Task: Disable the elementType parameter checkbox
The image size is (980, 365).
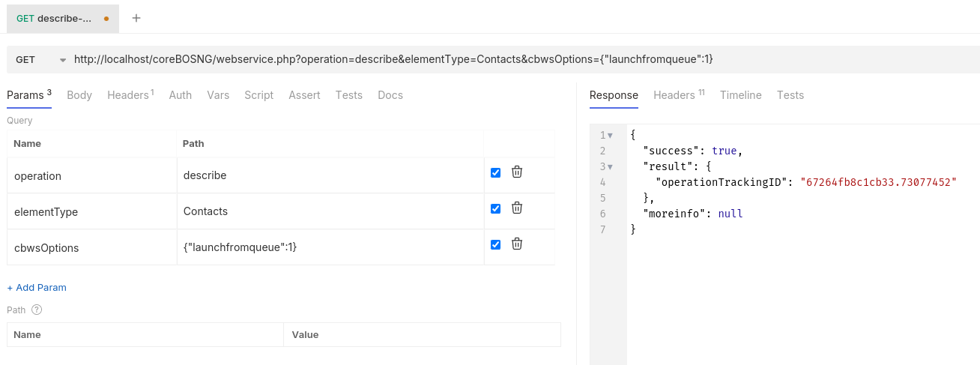Action: click(x=495, y=209)
